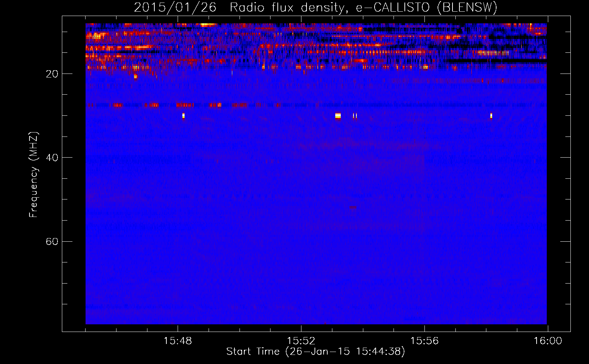This screenshot has height=364, width=589.
Task: Click the 20 frequency tick label
Action: coord(52,74)
